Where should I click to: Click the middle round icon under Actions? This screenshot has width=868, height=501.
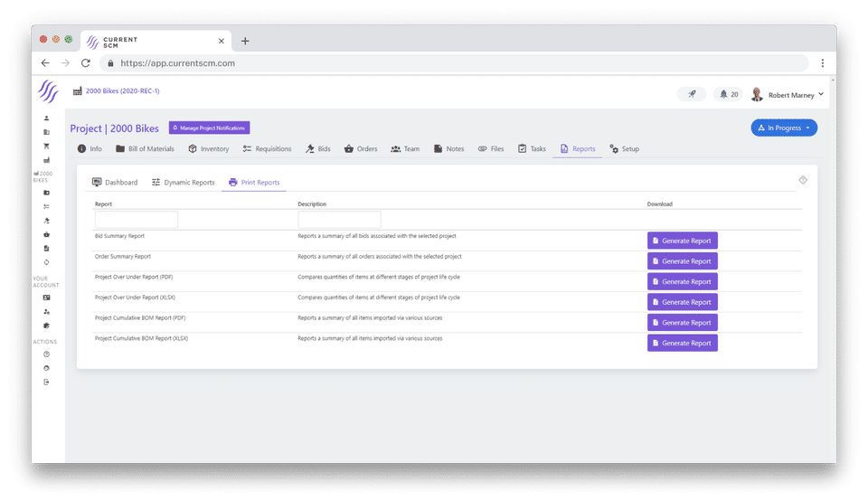click(x=46, y=368)
